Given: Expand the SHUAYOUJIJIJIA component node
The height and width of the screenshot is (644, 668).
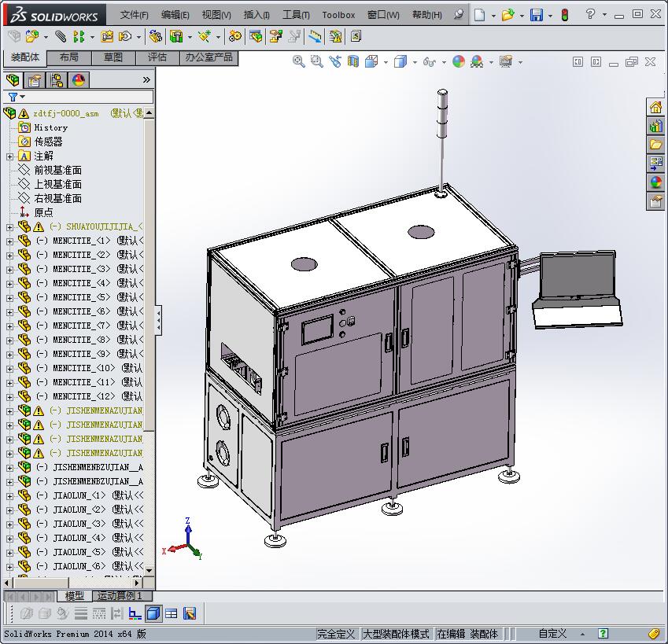Looking at the screenshot, I should tap(9, 227).
